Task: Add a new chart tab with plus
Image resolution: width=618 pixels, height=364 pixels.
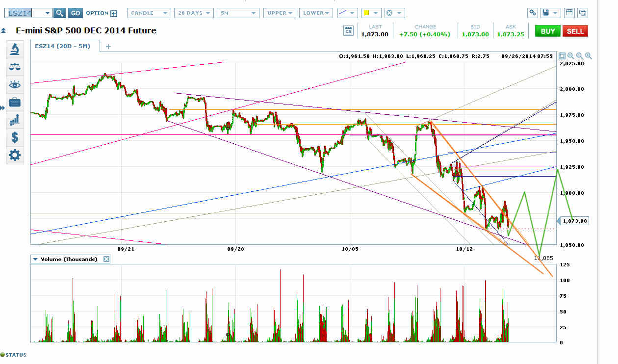Action: pyautogui.click(x=108, y=47)
